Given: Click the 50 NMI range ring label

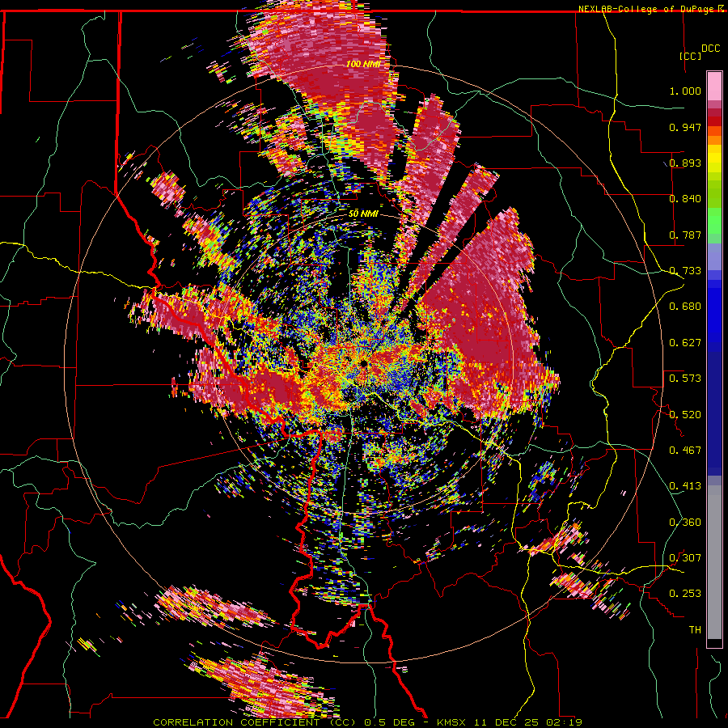Looking at the screenshot, I should tap(363, 214).
